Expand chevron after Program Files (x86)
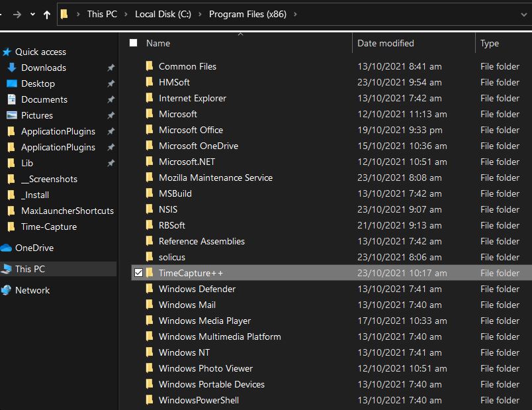Viewport: 532px width, 410px height. tap(294, 14)
